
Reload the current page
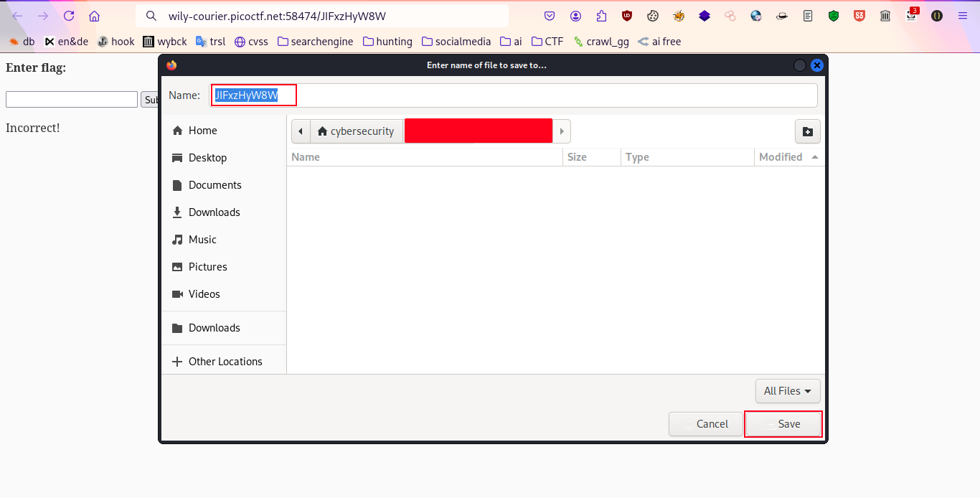(x=69, y=16)
